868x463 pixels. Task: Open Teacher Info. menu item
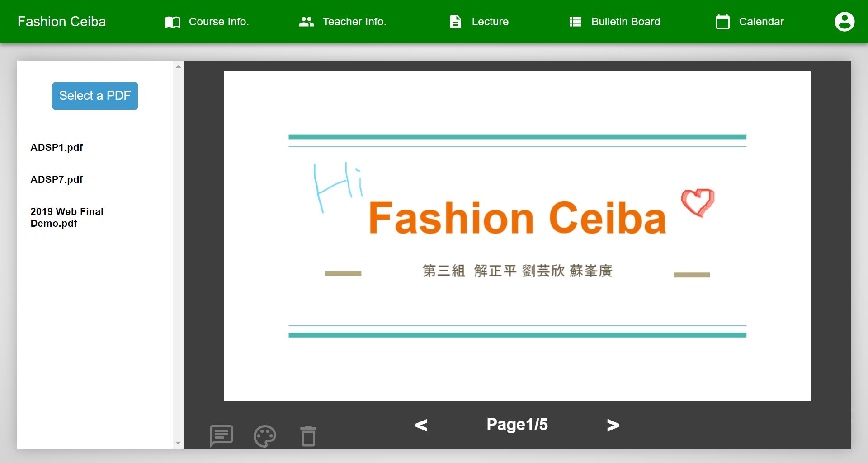(x=354, y=22)
